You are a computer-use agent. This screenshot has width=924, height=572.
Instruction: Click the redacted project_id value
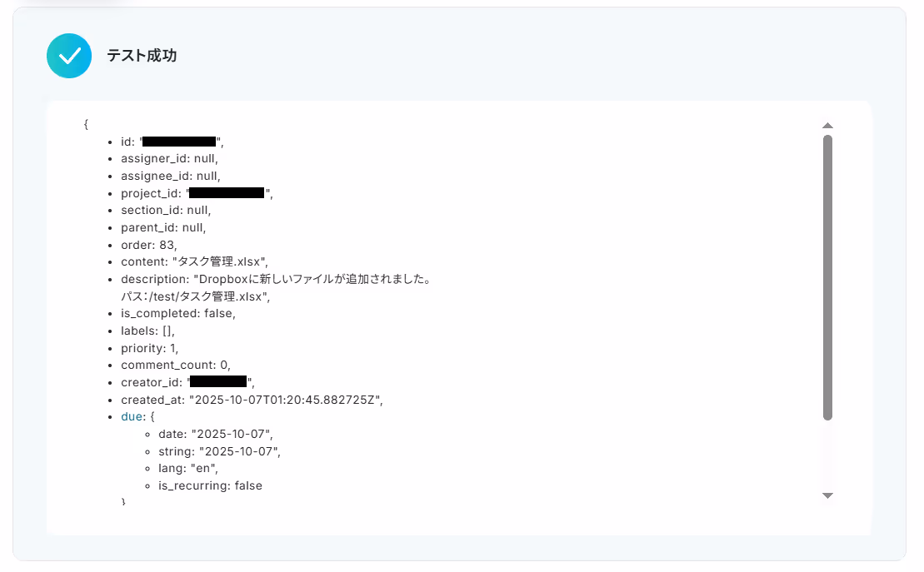tap(227, 192)
